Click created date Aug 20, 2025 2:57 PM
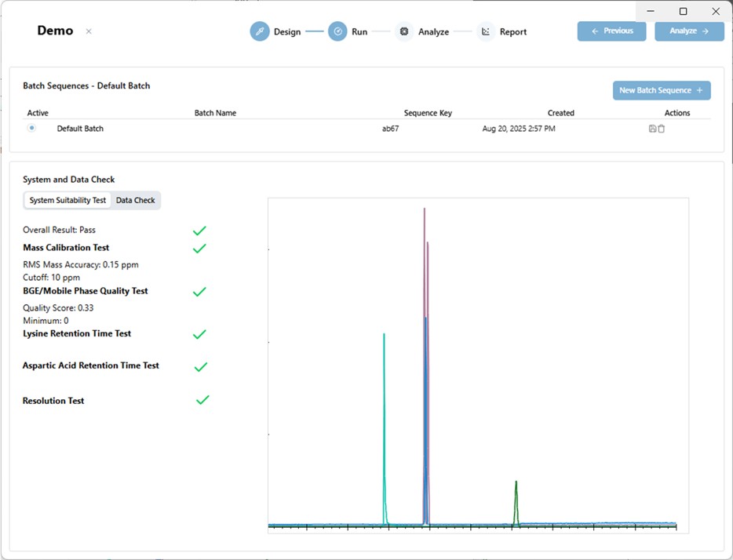Viewport: 733px width, 560px height. pos(519,129)
